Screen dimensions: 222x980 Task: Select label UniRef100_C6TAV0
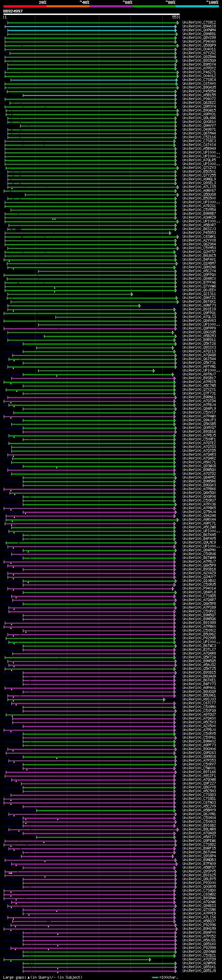click(199, 84)
